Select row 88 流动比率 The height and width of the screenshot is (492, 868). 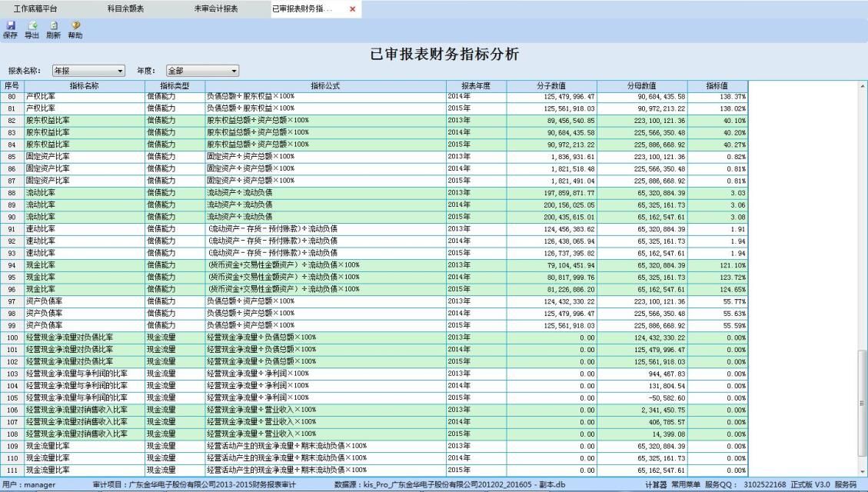374,193
